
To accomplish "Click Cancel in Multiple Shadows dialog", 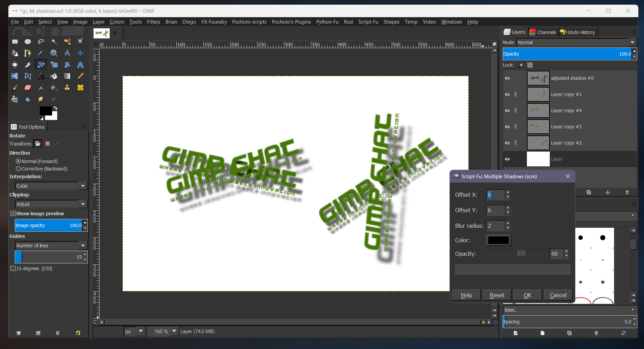I will pyautogui.click(x=558, y=295).
